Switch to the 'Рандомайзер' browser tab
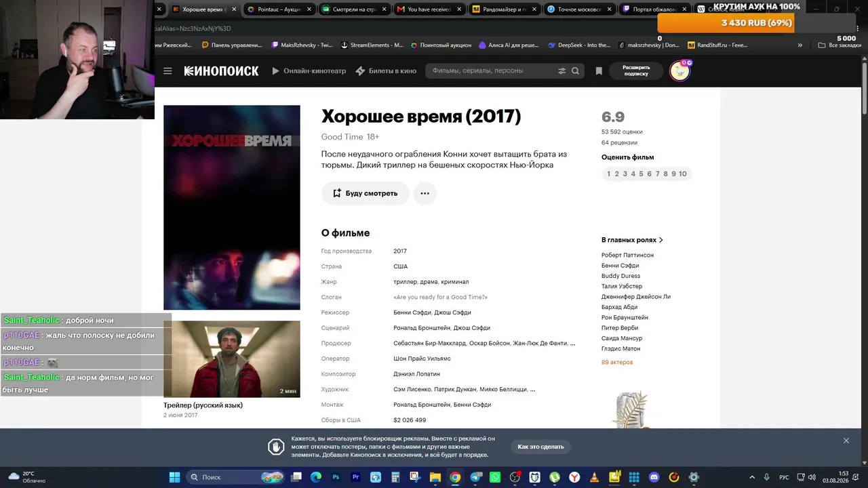The image size is (868, 488). tap(504, 9)
